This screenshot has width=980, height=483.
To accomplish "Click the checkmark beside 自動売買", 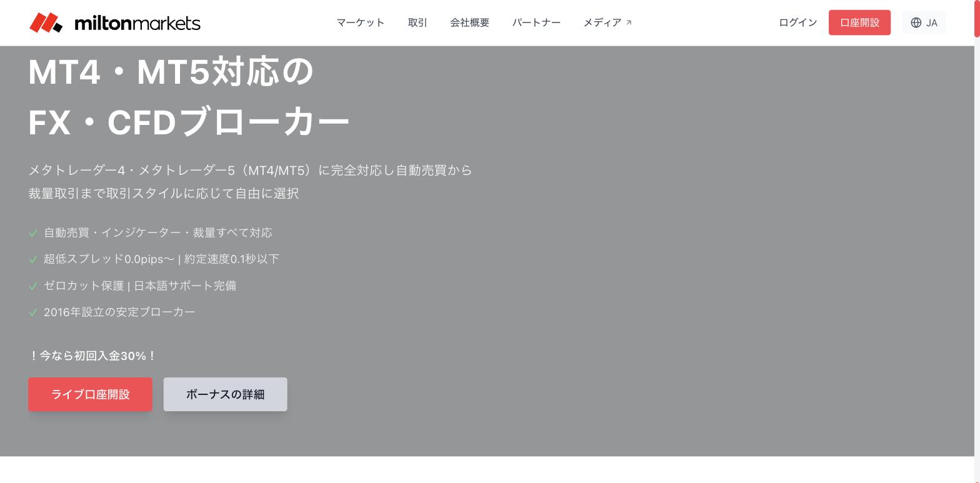I will pyautogui.click(x=33, y=233).
